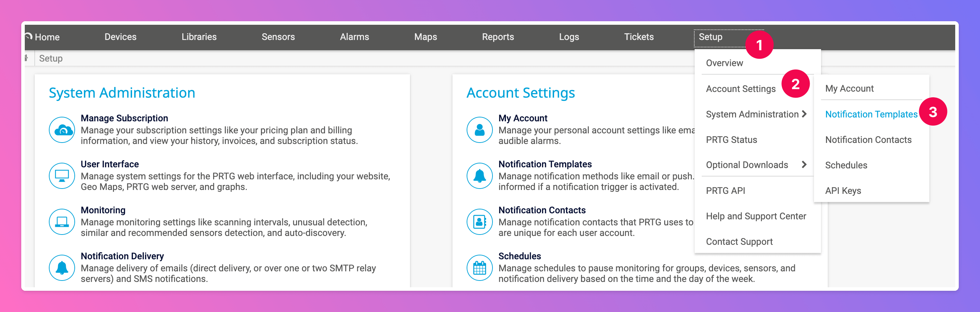Open the Sensors menu
The height and width of the screenshot is (312, 980).
point(278,37)
